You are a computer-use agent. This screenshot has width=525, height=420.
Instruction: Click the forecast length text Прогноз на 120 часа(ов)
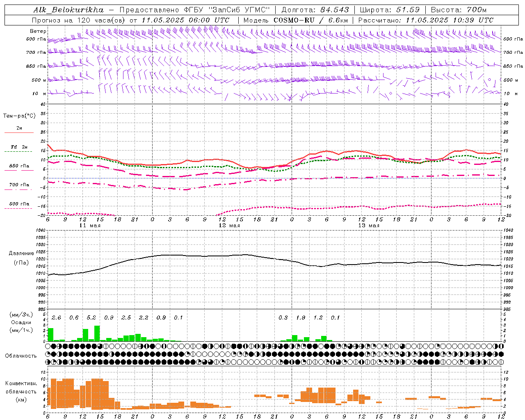pyautogui.click(x=79, y=20)
